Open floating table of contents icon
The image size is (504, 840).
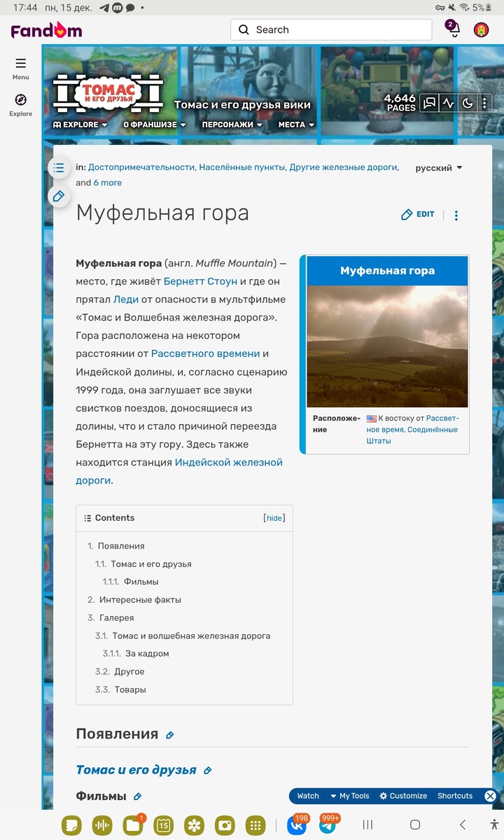59,168
